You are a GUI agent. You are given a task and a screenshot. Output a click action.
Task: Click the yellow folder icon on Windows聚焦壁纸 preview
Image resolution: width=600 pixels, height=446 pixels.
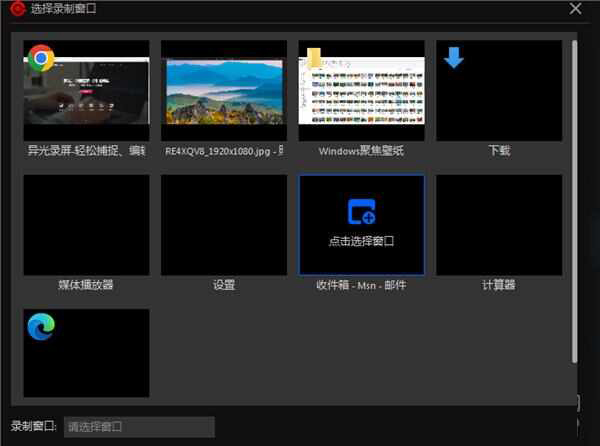click(316, 56)
